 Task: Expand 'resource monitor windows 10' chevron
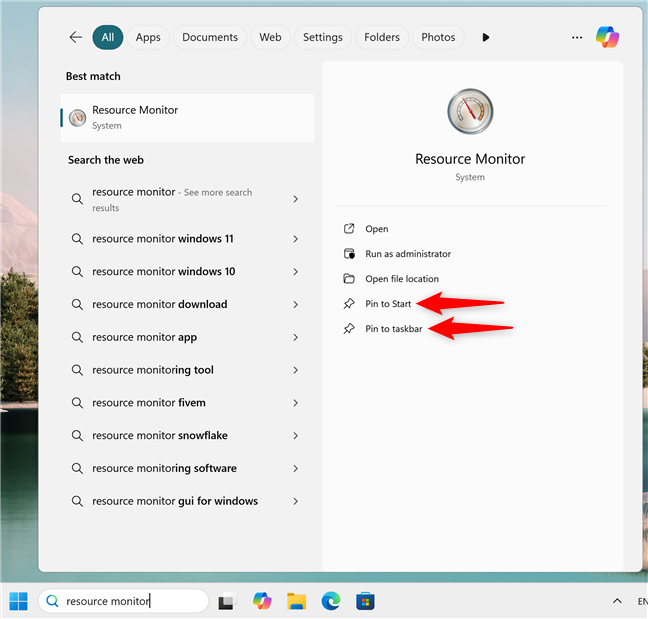tap(295, 271)
